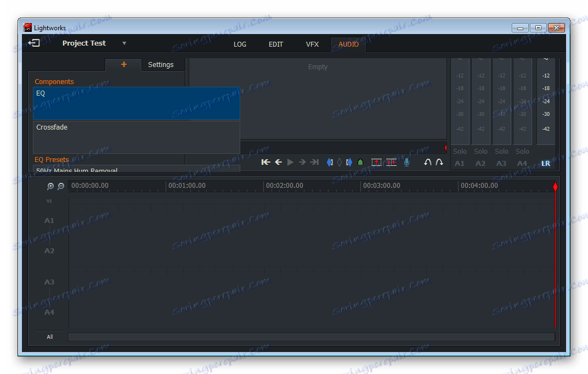Click the A2 level meter fader
This screenshot has height=374, width=588.
click(x=480, y=102)
